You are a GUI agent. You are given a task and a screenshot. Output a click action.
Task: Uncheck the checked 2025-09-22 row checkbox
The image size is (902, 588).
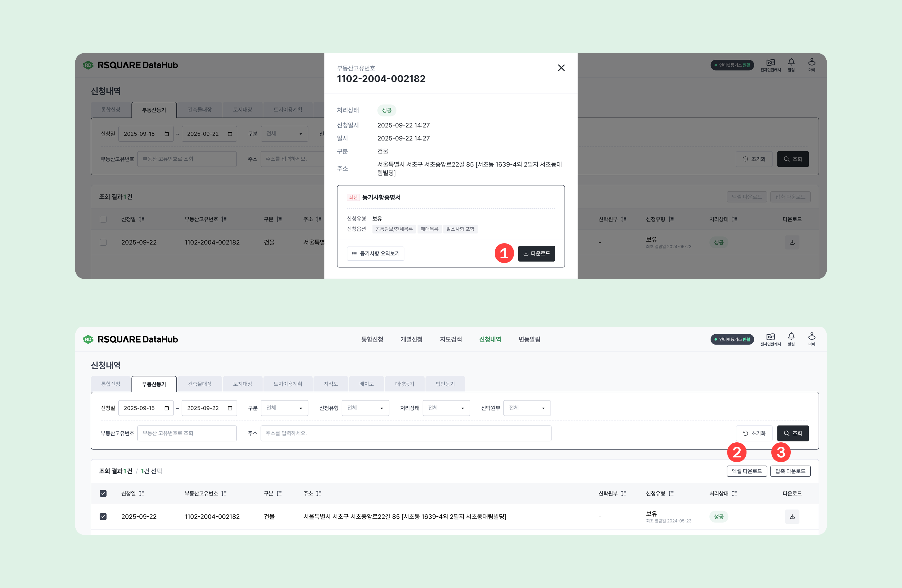103,516
